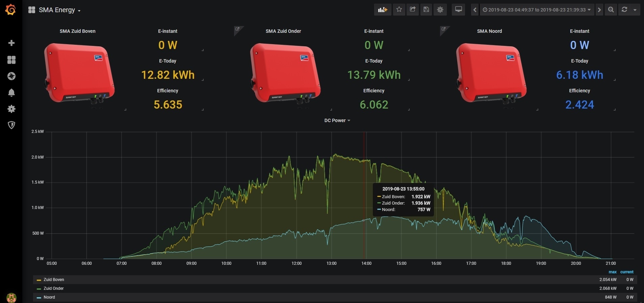This screenshot has height=303, width=644.
Task: Click the yellow 0 W E-instant value
Action: [x=168, y=45]
